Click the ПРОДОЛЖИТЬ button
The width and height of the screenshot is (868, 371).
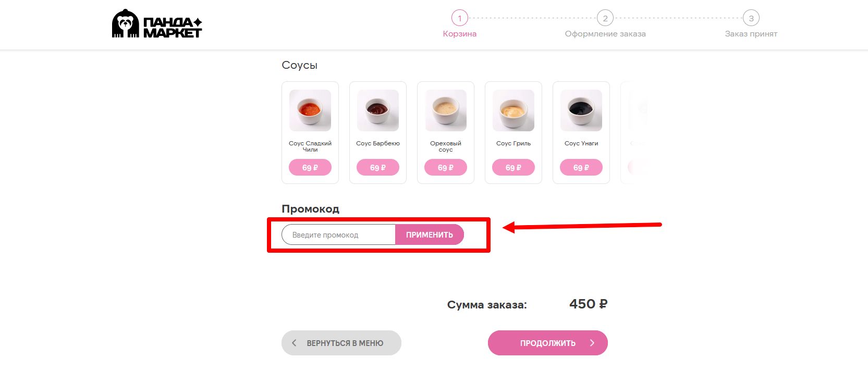pos(548,343)
